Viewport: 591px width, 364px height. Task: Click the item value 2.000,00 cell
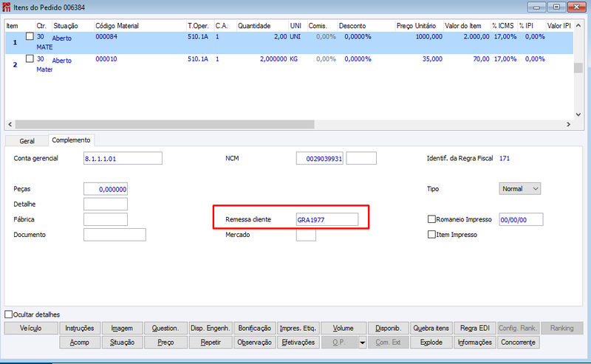coord(476,37)
